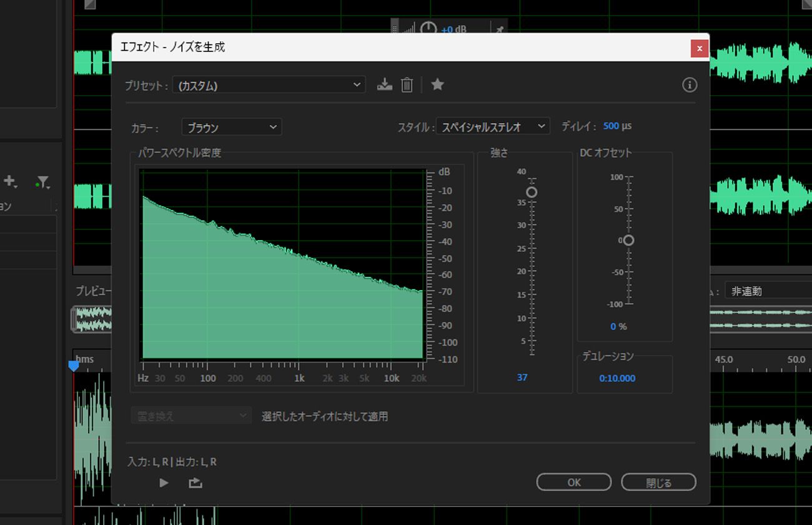Click the dialog title エフェクト - ノイズを生成
812x525 pixels.
point(172,47)
